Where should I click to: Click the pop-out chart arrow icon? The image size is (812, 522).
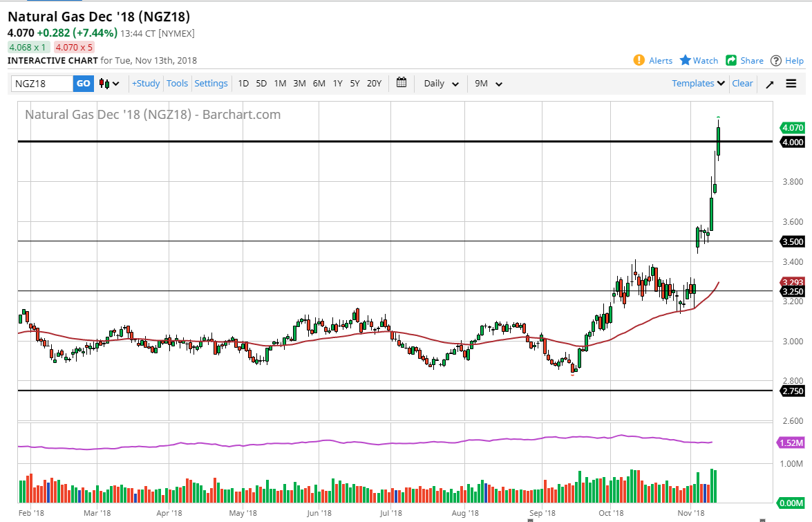pyautogui.click(x=770, y=84)
